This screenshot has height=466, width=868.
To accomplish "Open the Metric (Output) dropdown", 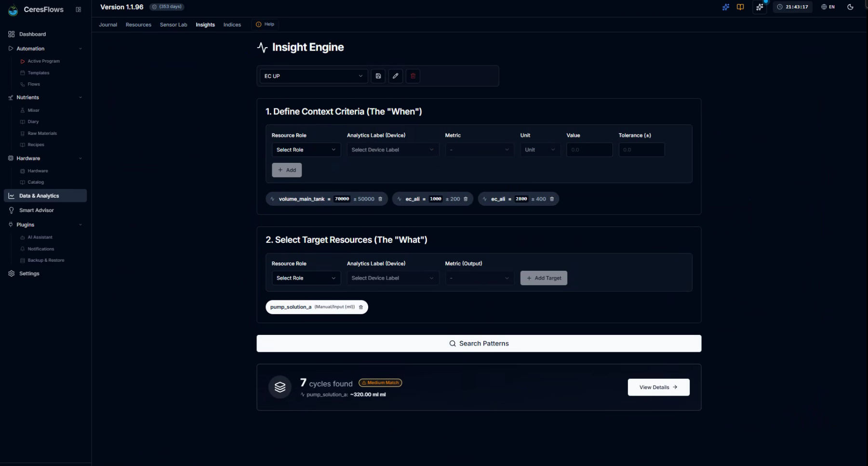I will [480, 278].
